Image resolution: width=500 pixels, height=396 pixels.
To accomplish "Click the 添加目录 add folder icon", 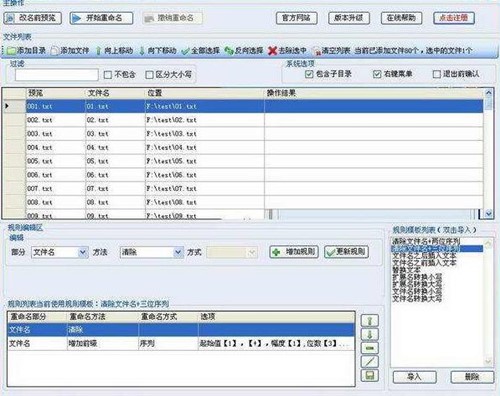I will pyautogui.click(x=12, y=51).
